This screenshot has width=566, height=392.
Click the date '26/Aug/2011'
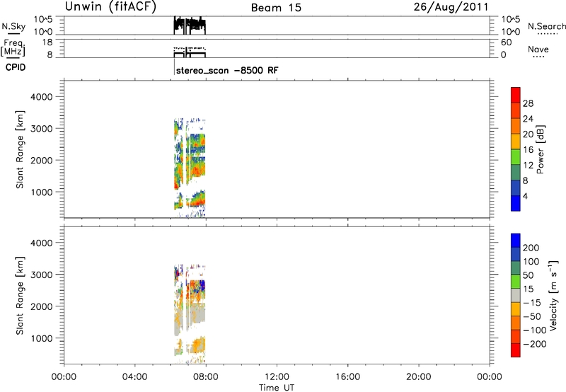click(451, 7)
